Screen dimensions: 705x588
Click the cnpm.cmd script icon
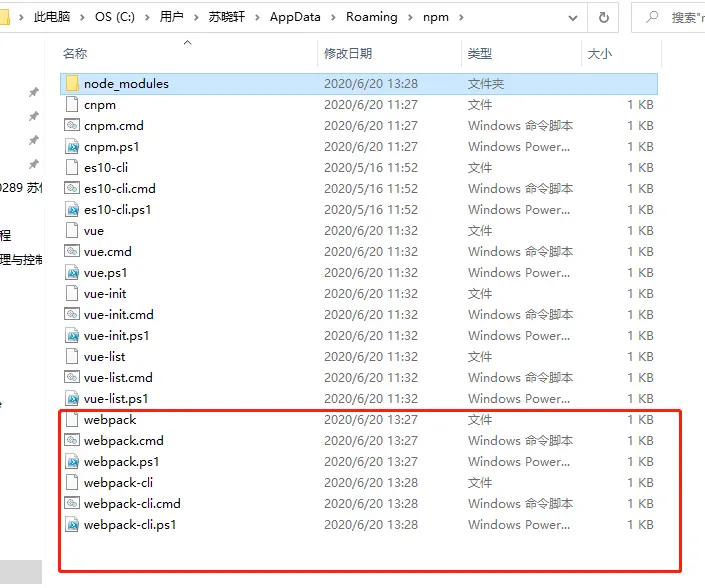click(x=72, y=125)
